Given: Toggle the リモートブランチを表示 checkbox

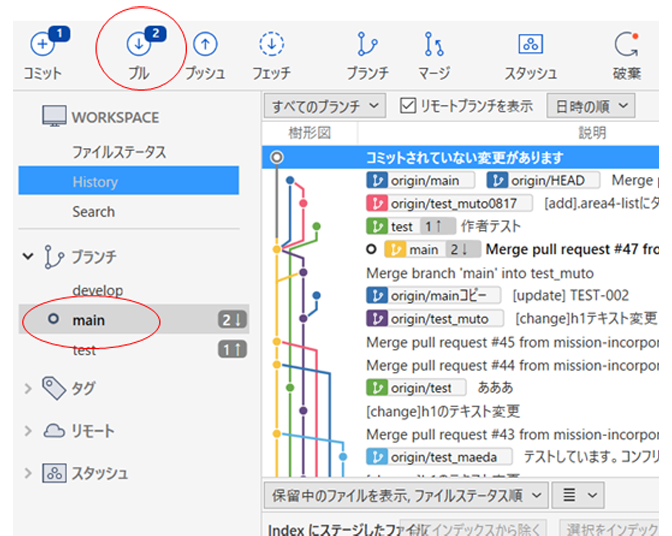Looking at the screenshot, I should [407, 105].
